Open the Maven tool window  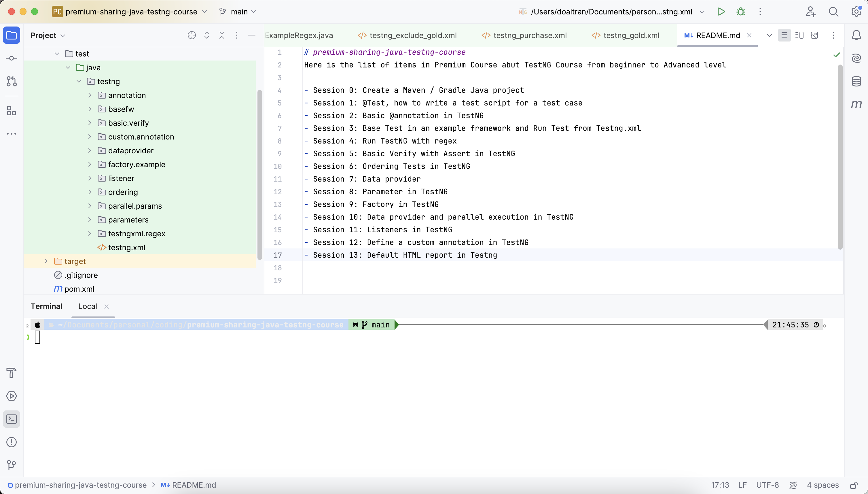coord(856,104)
